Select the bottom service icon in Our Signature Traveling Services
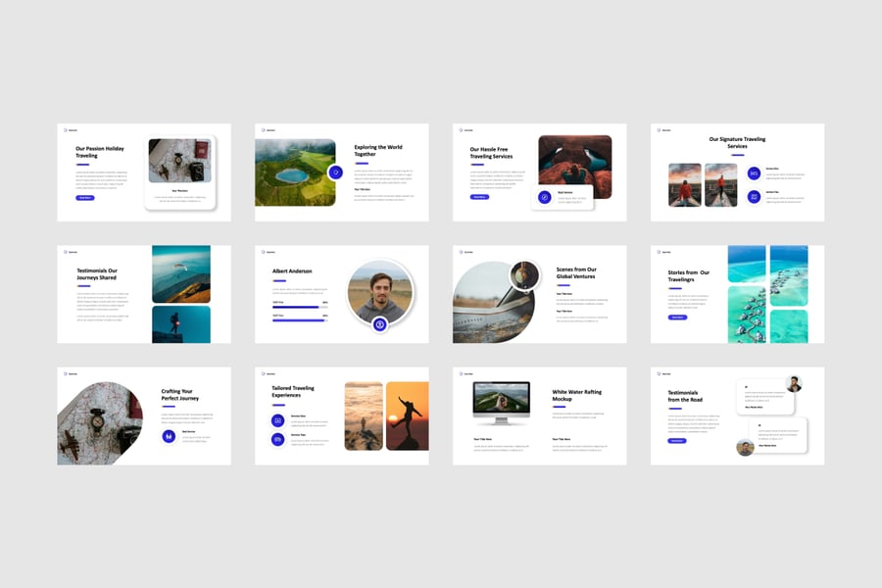The image size is (882, 588). (x=754, y=197)
